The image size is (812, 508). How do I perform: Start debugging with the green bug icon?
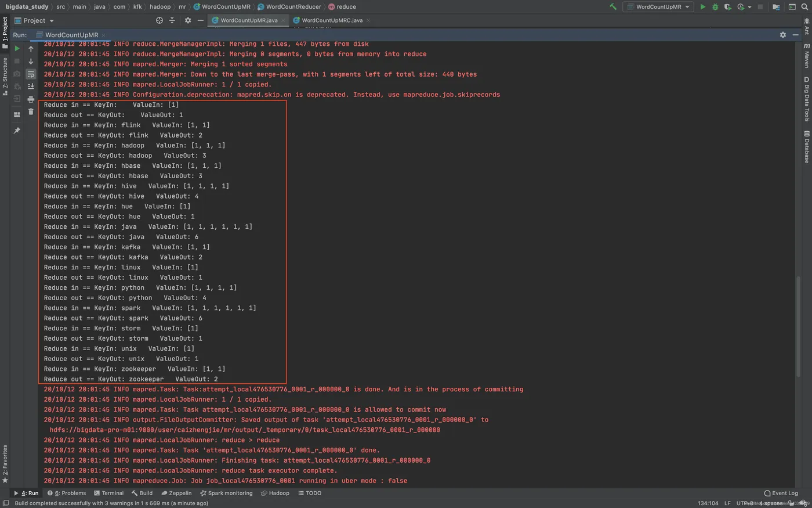click(x=715, y=7)
